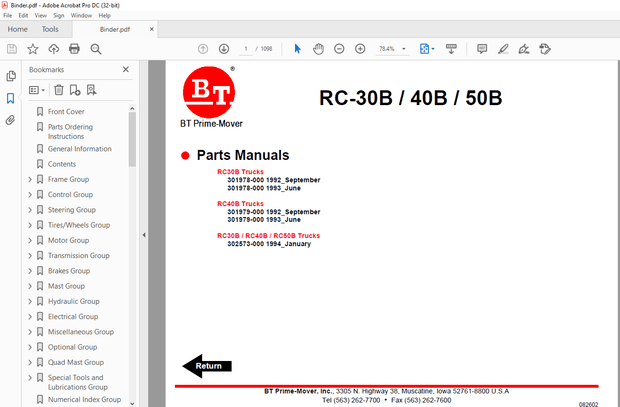Open the View menu

pos(40,15)
